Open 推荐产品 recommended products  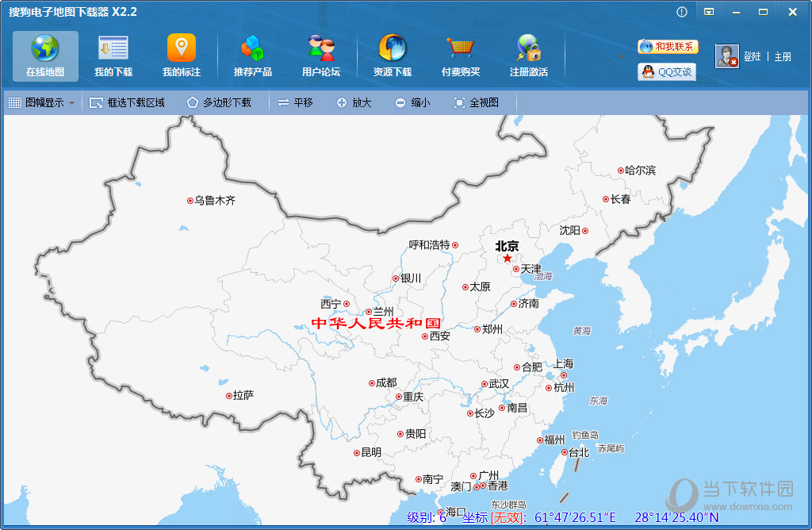[x=253, y=56]
